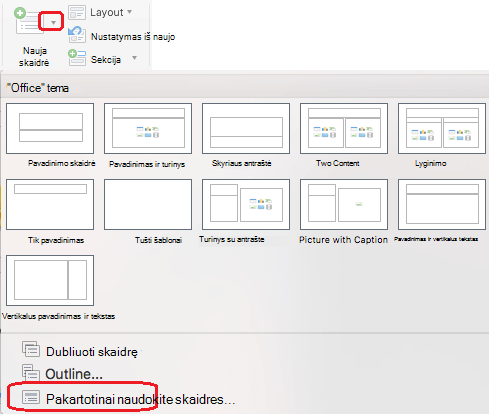Click the Outline... icon
The width and height of the screenshot is (489, 414).
pos(31,372)
